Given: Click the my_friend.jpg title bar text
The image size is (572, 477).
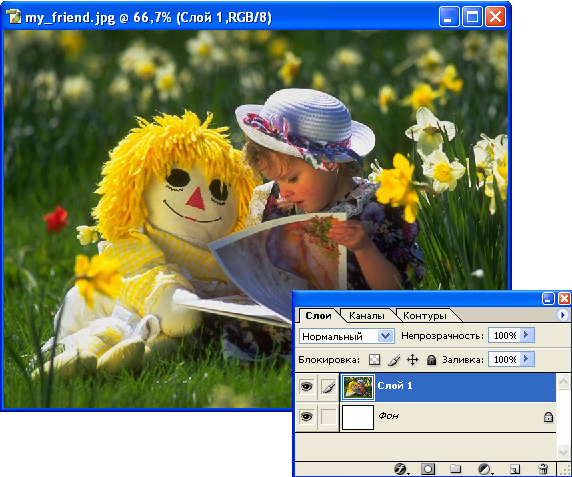Looking at the screenshot, I should point(148,18).
